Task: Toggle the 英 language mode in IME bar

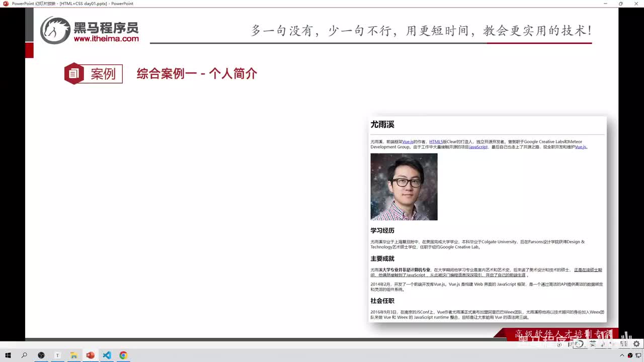Action: tap(593, 344)
